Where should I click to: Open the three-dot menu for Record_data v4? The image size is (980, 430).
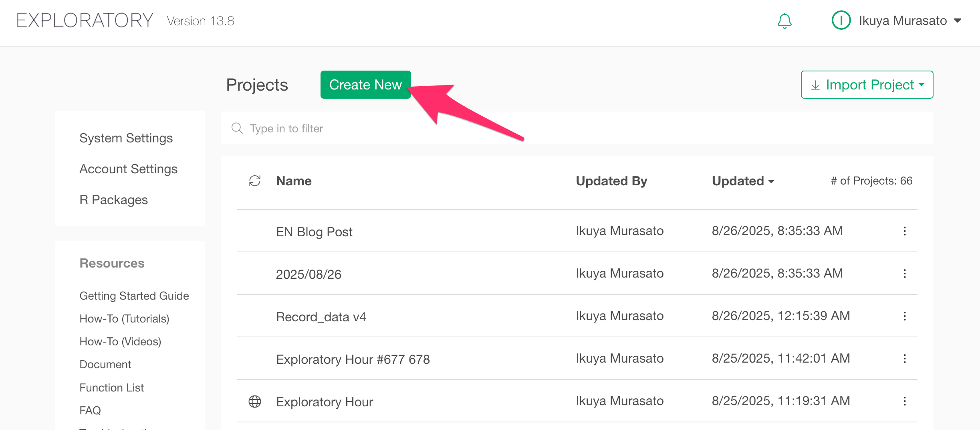[905, 316]
